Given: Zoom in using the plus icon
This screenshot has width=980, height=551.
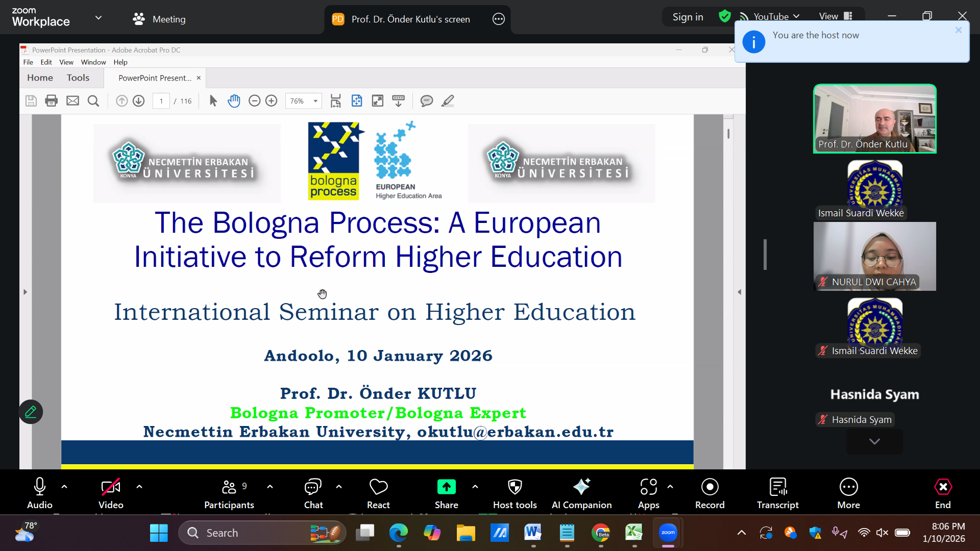Looking at the screenshot, I should click(271, 101).
